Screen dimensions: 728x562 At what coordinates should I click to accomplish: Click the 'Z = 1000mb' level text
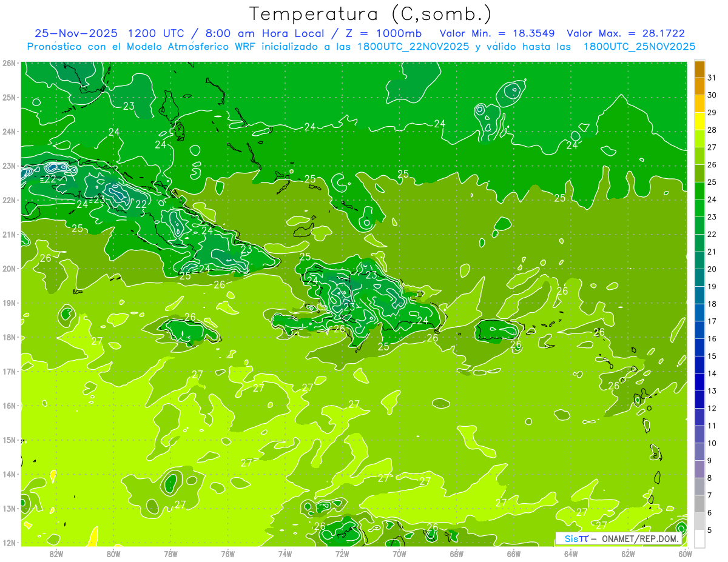point(383,33)
